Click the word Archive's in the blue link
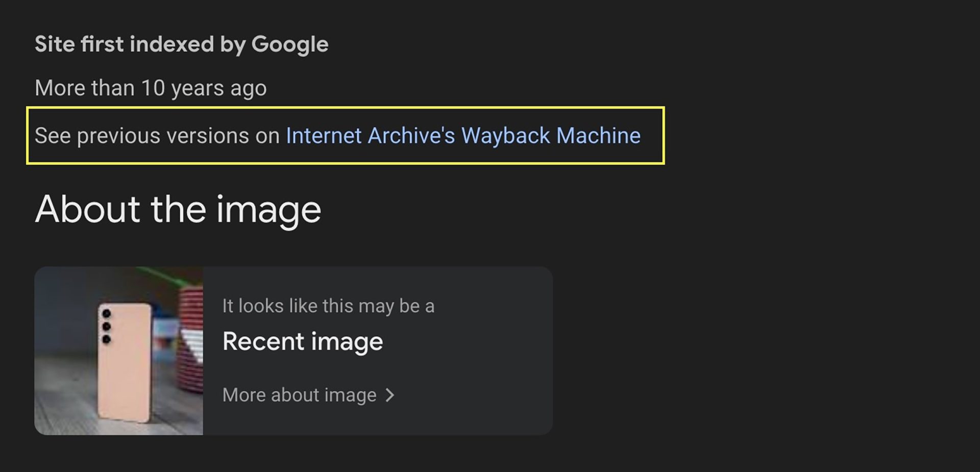The width and height of the screenshot is (980, 472). point(411,136)
